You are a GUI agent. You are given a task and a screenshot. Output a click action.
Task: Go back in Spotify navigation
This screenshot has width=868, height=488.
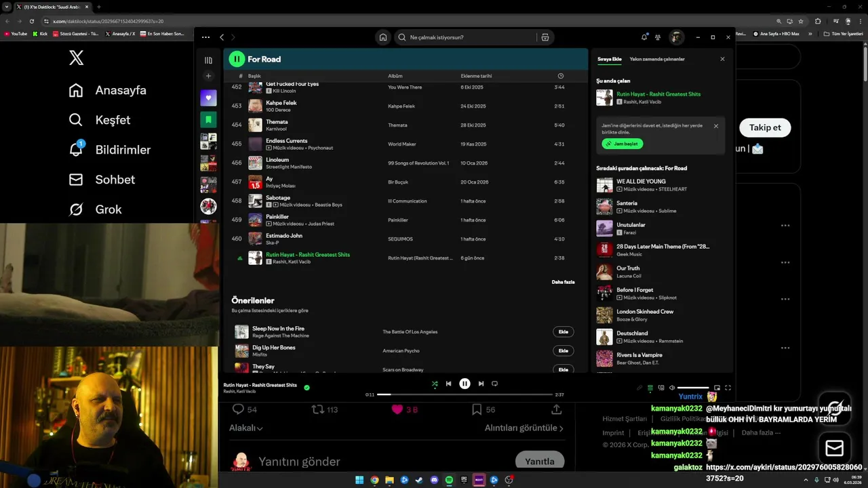pos(222,37)
